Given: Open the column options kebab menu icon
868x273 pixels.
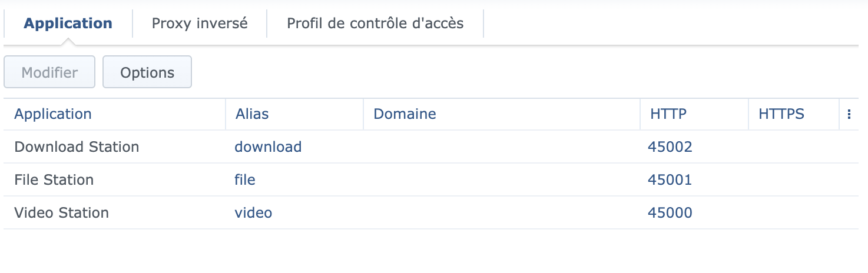Looking at the screenshot, I should pyautogui.click(x=849, y=114).
